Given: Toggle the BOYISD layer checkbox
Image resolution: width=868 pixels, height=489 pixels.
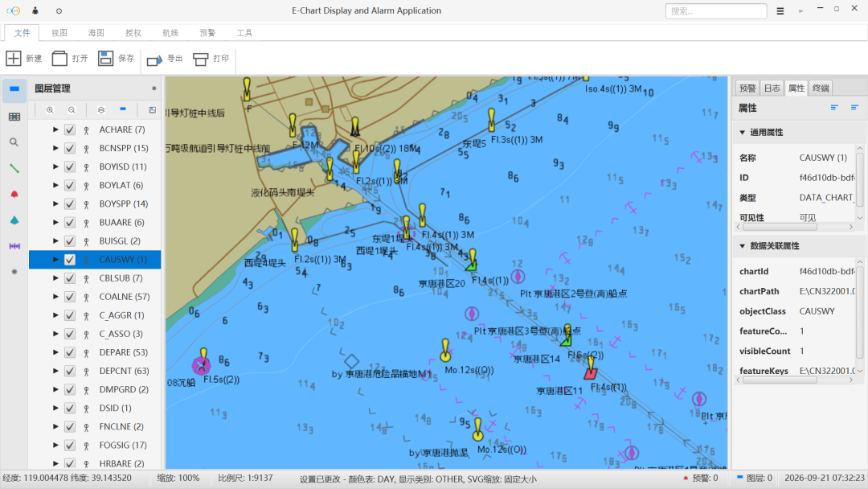Looking at the screenshot, I should tap(70, 166).
